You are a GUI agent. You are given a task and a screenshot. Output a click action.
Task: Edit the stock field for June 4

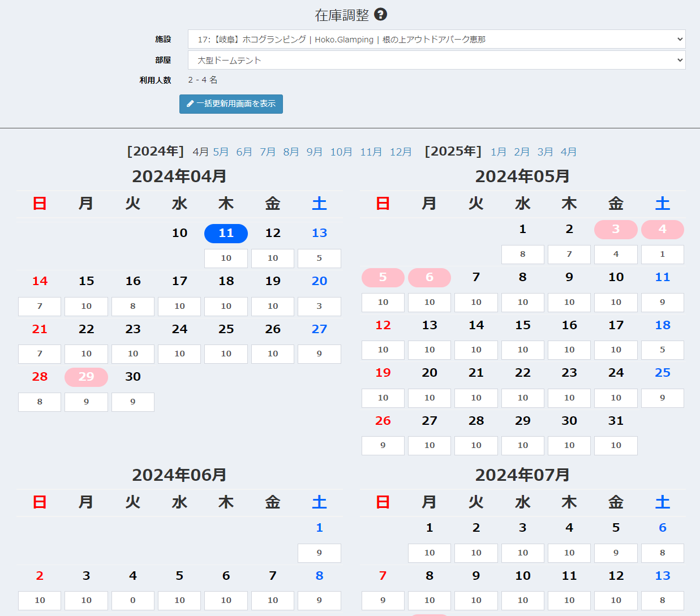[133, 601]
